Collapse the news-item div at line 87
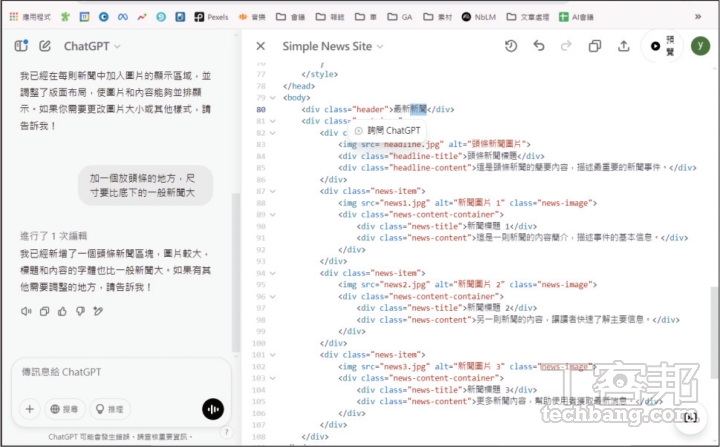This screenshot has width=720, height=447. point(273,191)
